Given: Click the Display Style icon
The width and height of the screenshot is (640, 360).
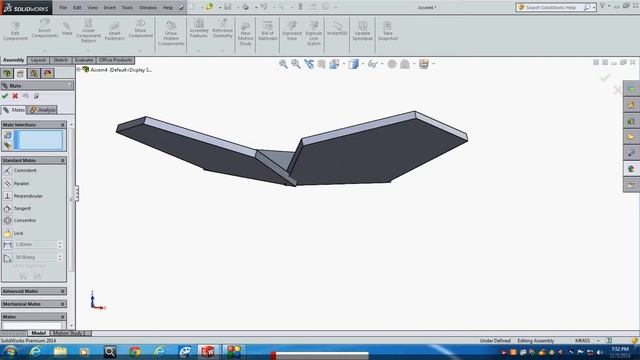Looking at the screenshot, I should 353,64.
